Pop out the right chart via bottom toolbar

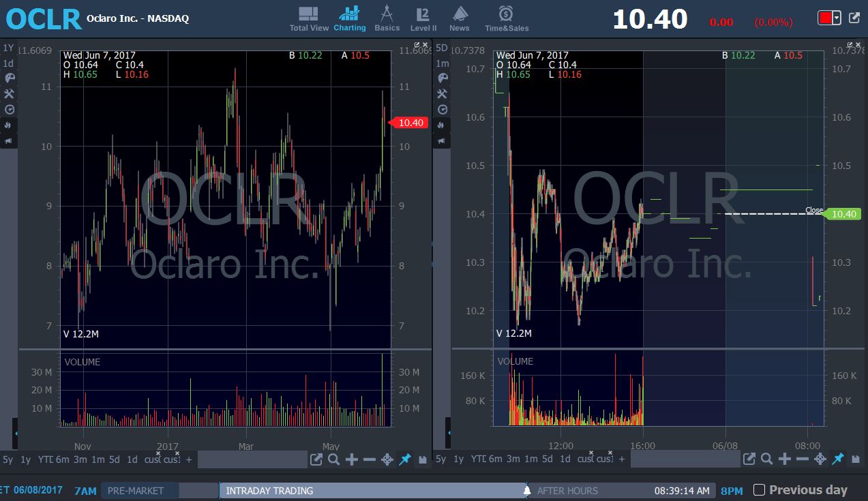tap(749, 459)
